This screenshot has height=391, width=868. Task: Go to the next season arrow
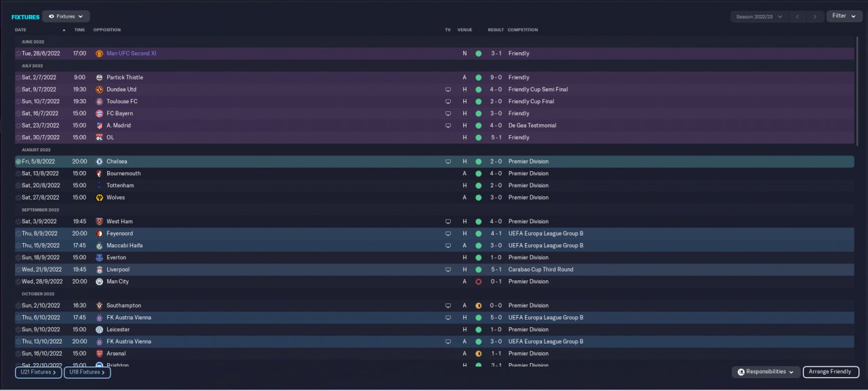(x=815, y=16)
